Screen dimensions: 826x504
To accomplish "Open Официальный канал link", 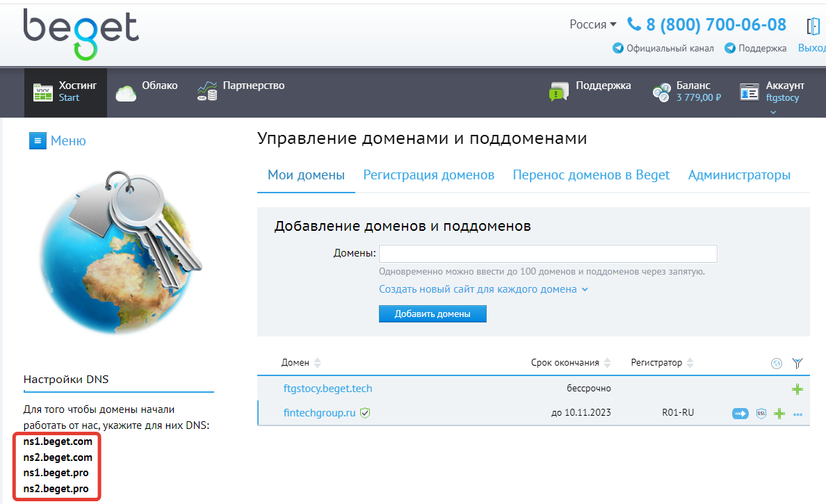I will coord(670,48).
